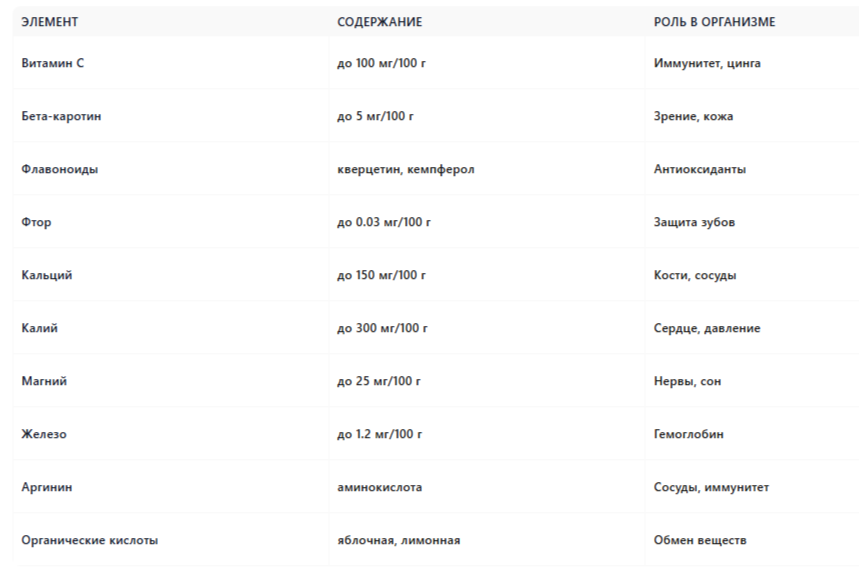
Task: Select the Магний element cell
Action: pos(44,381)
